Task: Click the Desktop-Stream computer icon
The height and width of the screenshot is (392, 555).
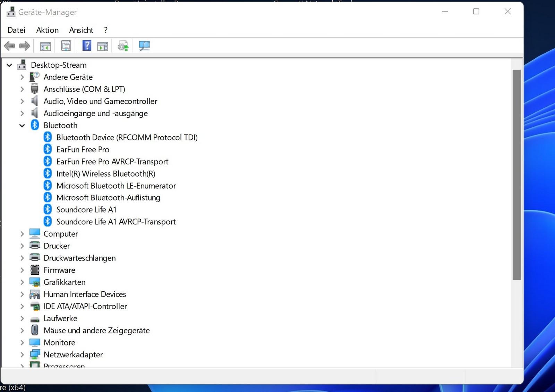Action: point(22,65)
